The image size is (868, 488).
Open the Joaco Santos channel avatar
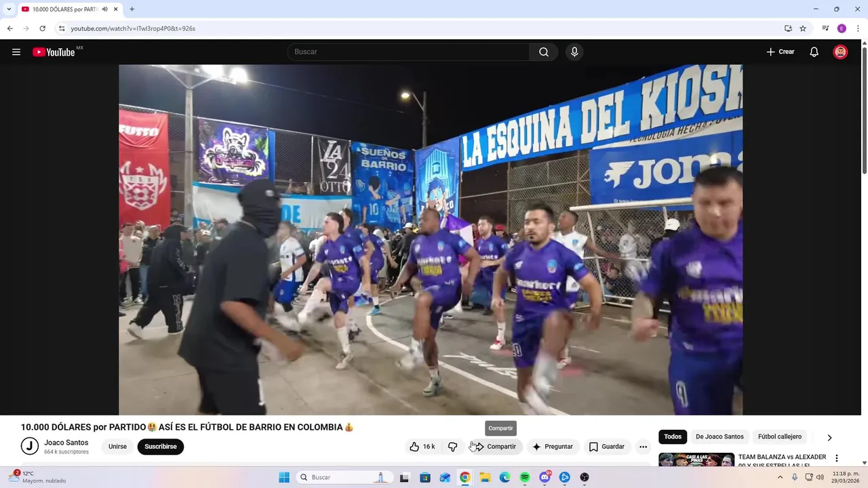[x=30, y=446]
